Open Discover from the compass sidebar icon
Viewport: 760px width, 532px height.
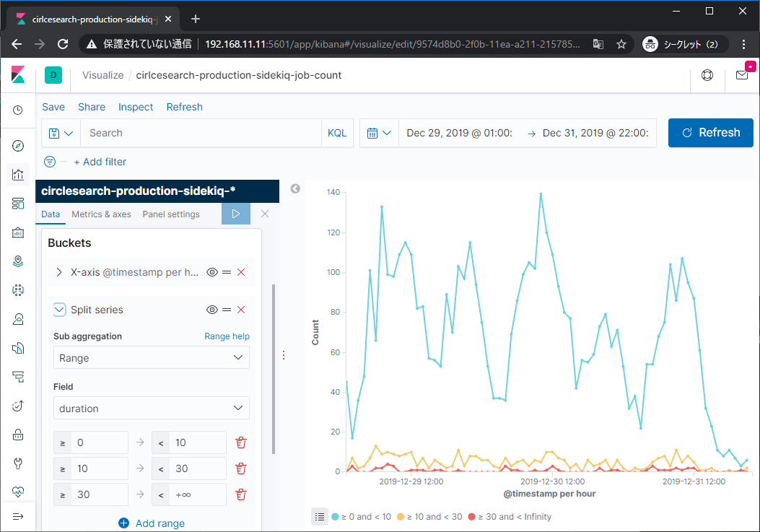tap(18, 146)
